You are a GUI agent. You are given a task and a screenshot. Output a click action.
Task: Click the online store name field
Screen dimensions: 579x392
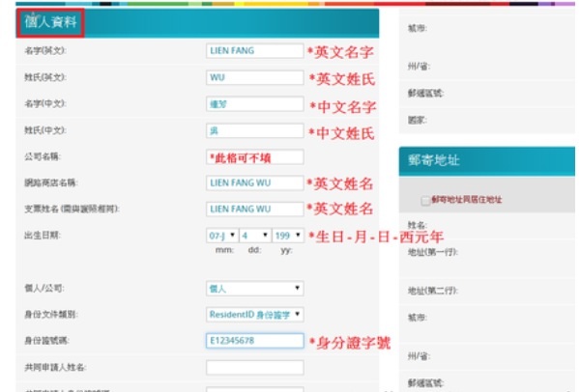(x=255, y=182)
